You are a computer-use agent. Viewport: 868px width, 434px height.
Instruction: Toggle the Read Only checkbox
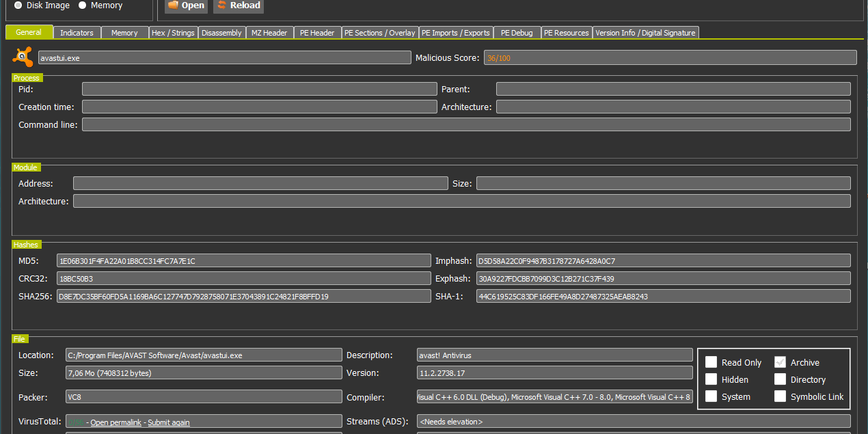[x=711, y=362]
